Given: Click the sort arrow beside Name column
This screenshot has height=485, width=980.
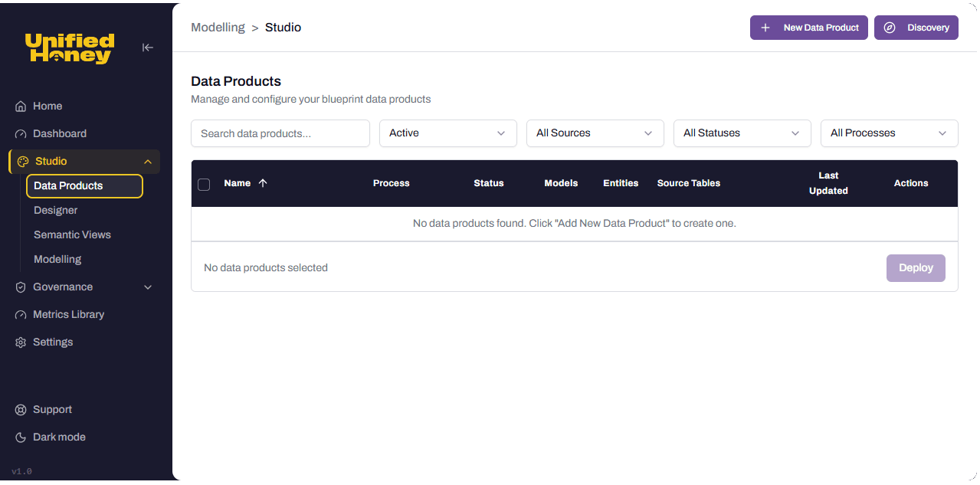Looking at the screenshot, I should pyautogui.click(x=263, y=183).
